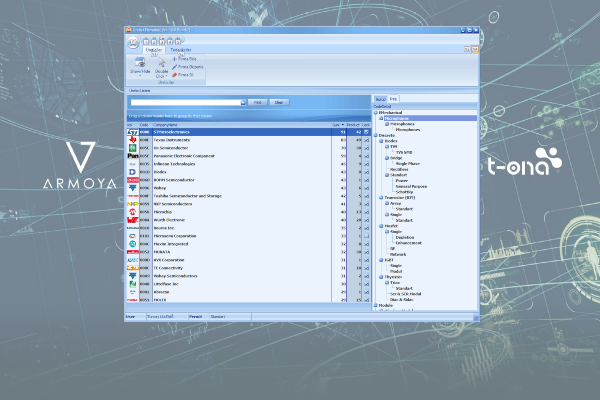Select Toshiba Semiconductor and Storage row
This screenshot has width=600, height=400.
click(248, 196)
